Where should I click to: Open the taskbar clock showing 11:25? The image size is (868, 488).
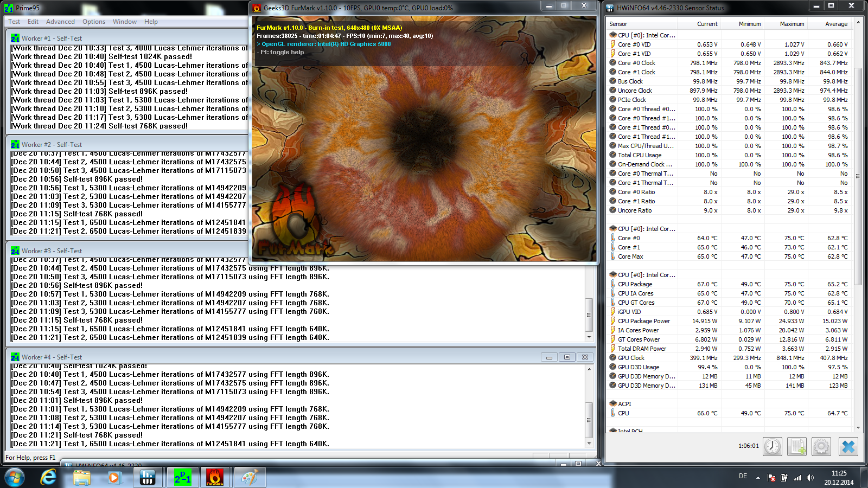tap(839, 478)
